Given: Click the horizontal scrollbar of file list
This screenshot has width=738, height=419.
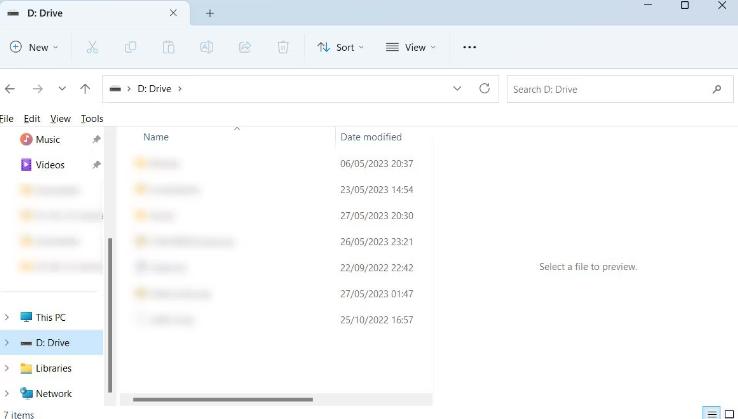Looking at the screenshot, I should coord(223,400).
